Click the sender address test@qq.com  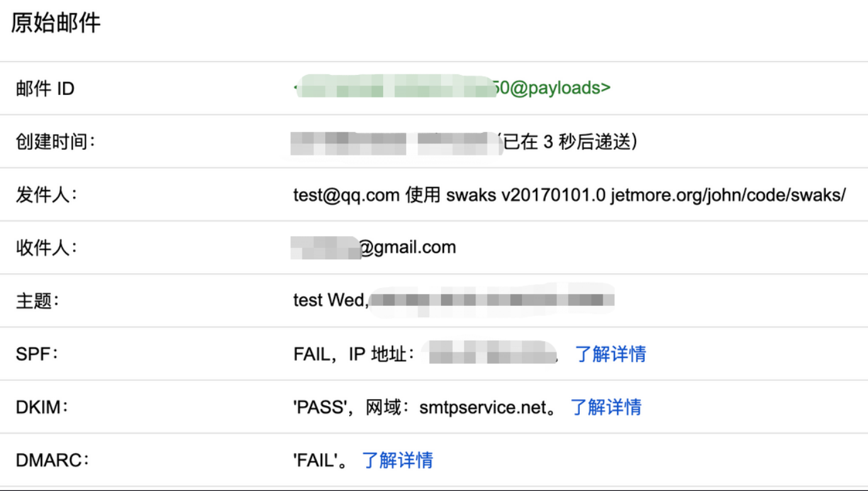(x=347, y=195)
